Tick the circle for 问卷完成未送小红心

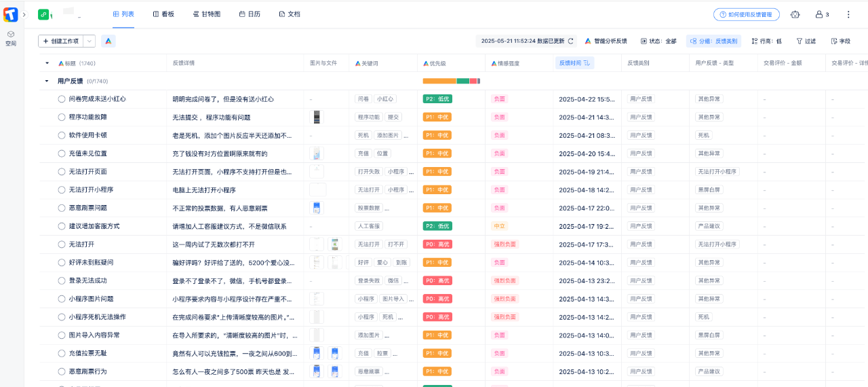pyautogui.click(x=62, y=99)
